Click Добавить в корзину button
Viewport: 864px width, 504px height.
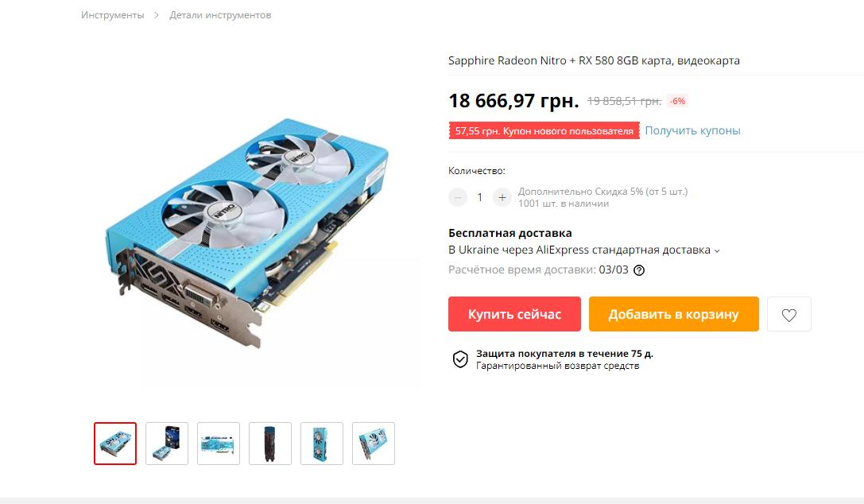673,314
